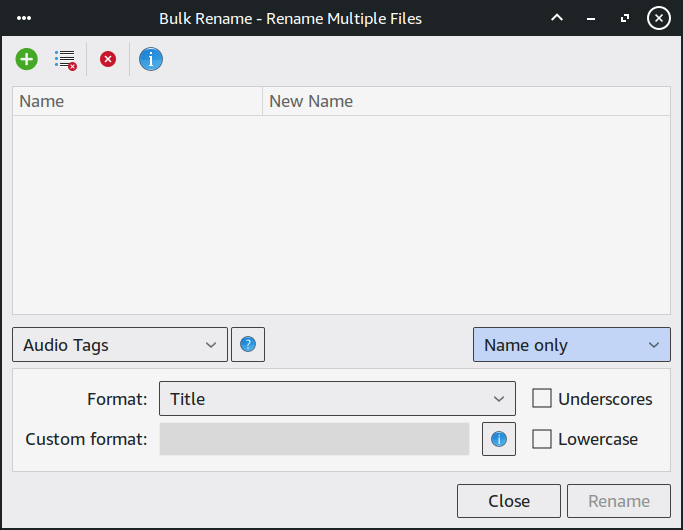683x530 pixels.
Task: Sort by the New Name column header
Action: pos(465,101)
